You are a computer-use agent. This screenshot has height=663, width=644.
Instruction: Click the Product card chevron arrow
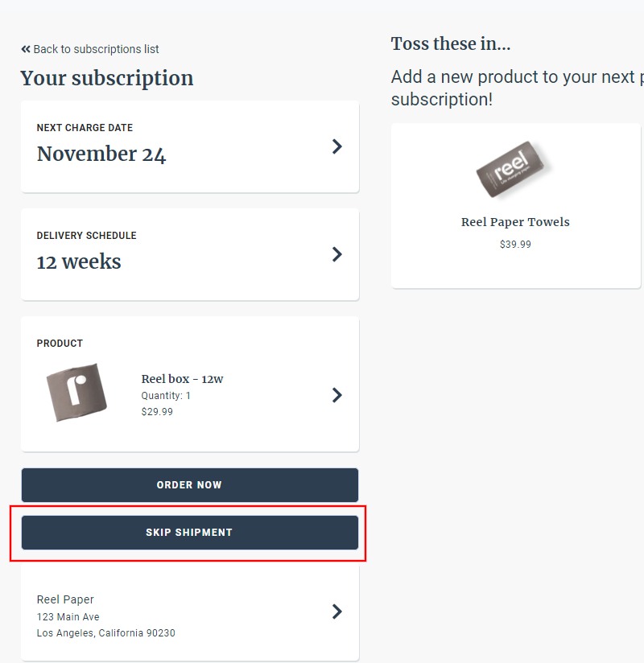[336, 395]
